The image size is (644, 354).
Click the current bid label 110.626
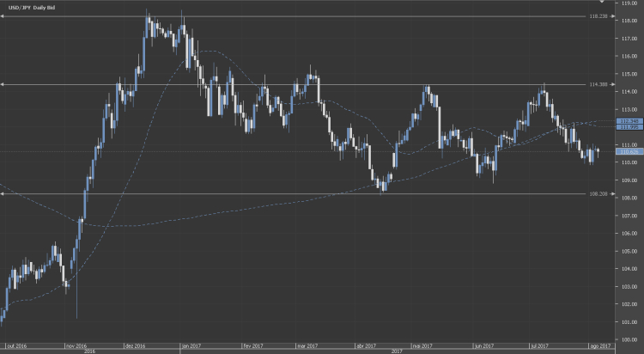pos(629,152)
